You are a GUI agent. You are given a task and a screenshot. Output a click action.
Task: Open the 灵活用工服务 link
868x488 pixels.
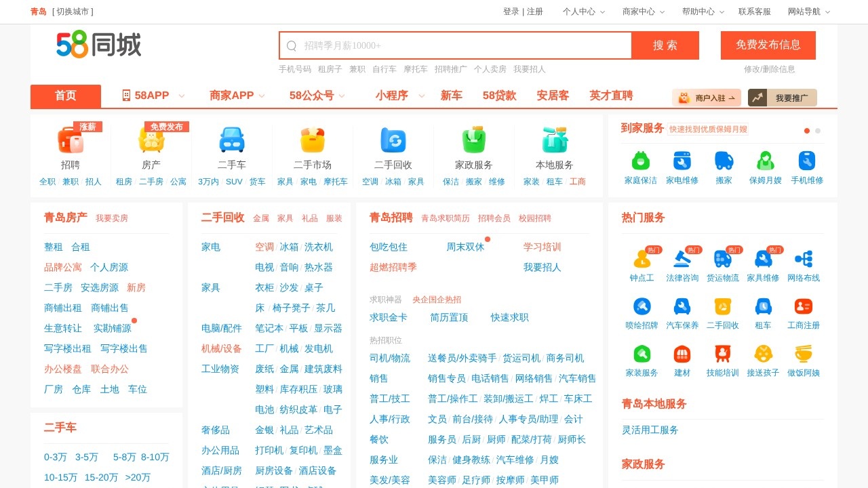[650, 430]
